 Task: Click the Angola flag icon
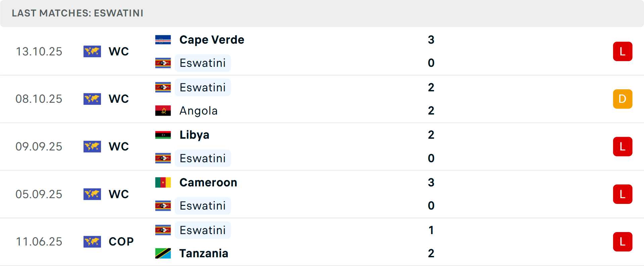point(163,110)
